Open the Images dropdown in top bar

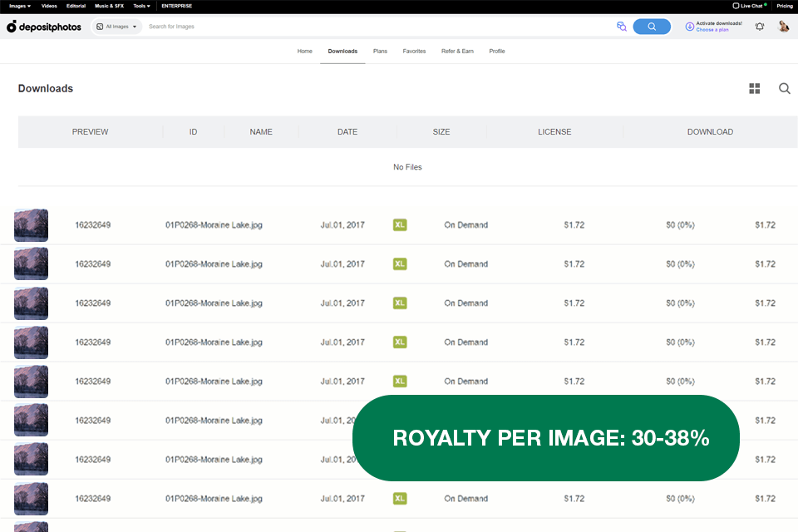coord(20,6)
